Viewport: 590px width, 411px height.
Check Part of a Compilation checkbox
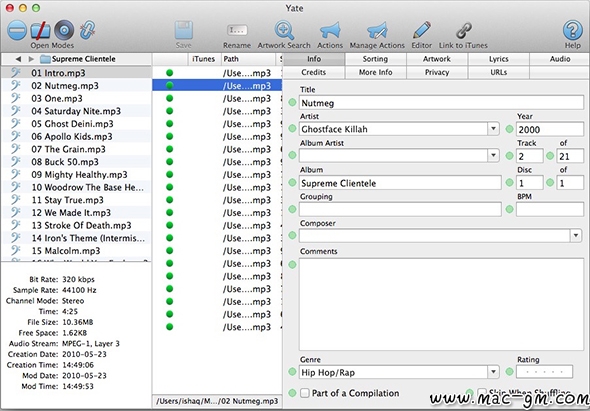(x=305, y=393)
